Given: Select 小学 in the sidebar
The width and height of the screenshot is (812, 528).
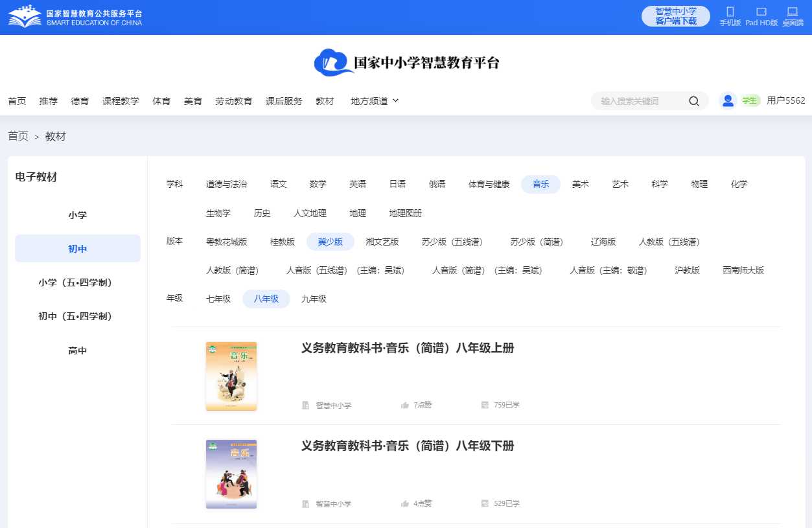Looking at the screenshot, I should click(78, 215).
